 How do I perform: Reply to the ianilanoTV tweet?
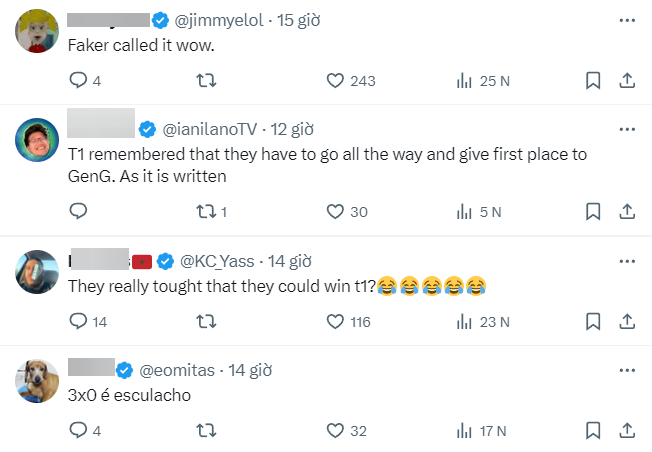79,211
